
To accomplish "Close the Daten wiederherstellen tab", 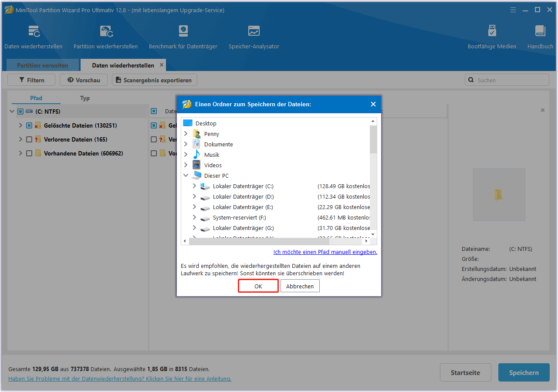I will [162, 65].
